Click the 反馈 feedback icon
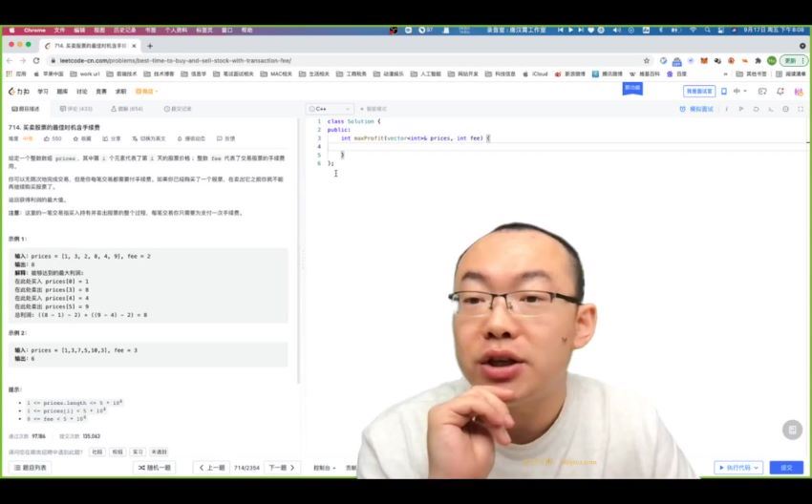 pos(225,138)
